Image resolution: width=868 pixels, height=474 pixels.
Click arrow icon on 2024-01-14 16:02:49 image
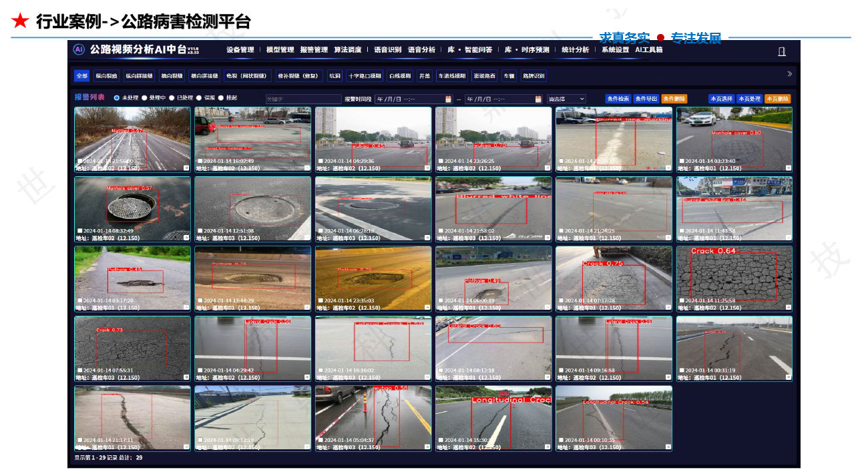pos(307,168)
